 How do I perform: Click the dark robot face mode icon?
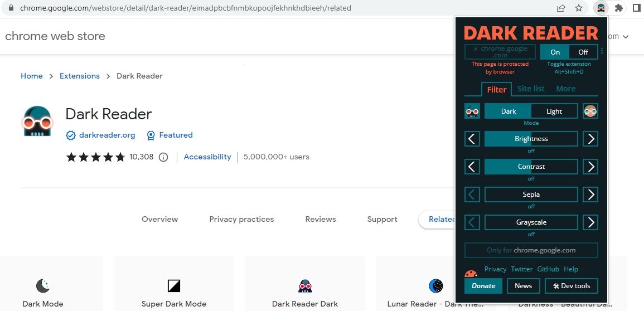coord(472,111)
